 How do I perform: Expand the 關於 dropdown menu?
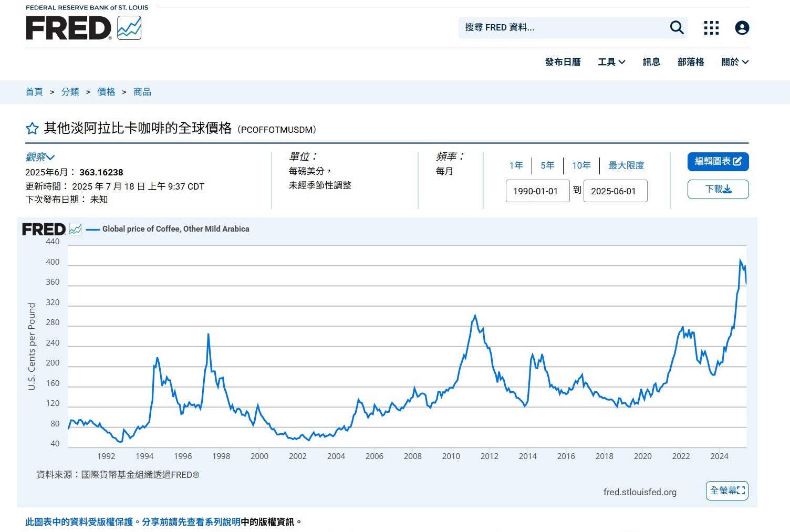(734, 62)
